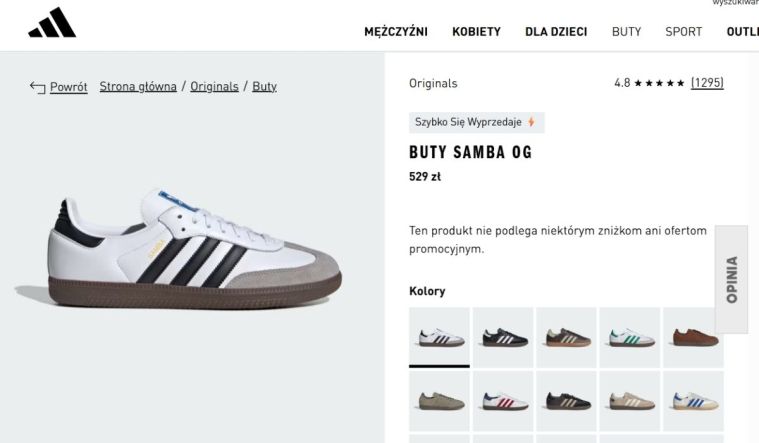Go to Originals breadcrumb link
The image size is (759, 443).
tap(214, 87)
